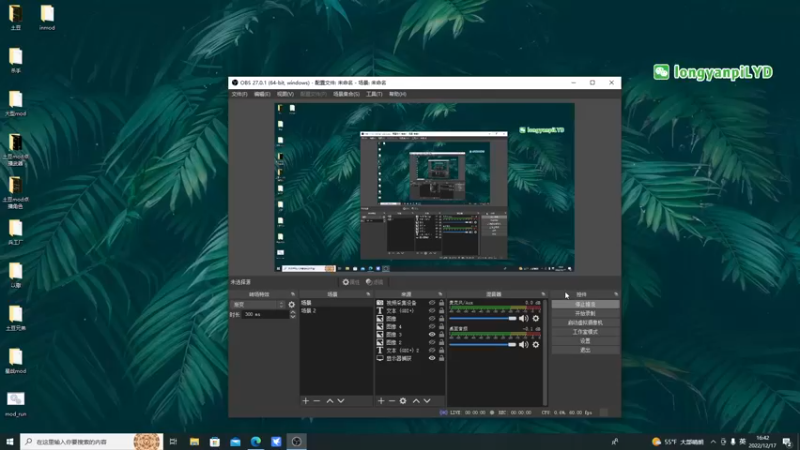The width and height of the screenshot is (800, 450).
Task: Toggle visibility of 文本 (GDI+) source
Action: (432, 311)
